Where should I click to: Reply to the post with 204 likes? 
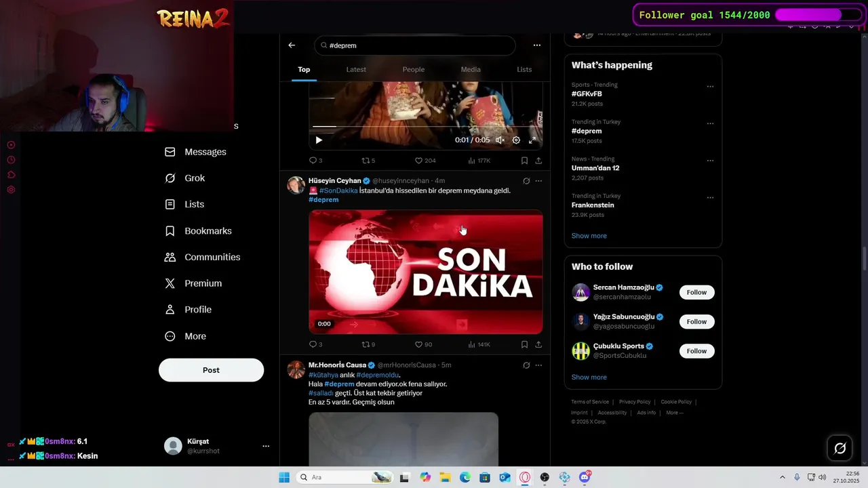click(x=315, y=161)
